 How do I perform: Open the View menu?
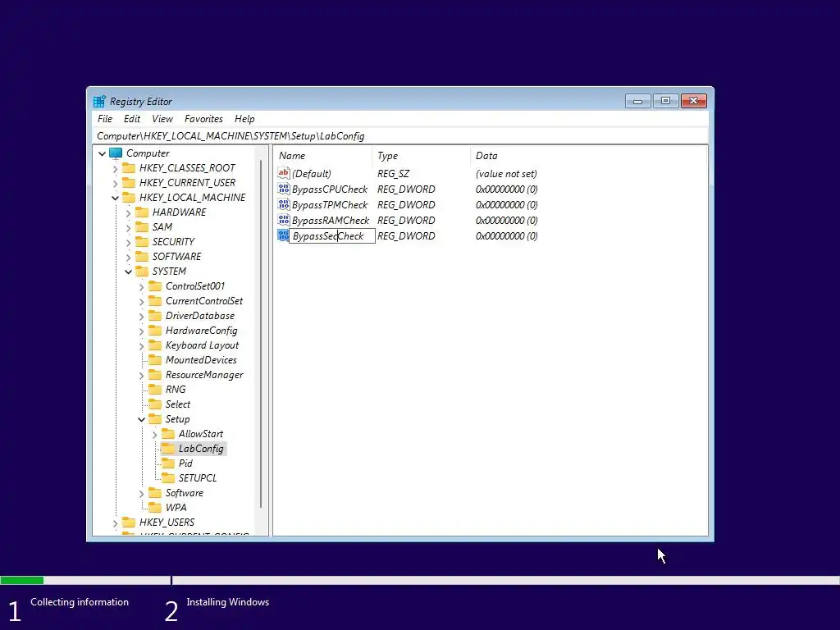(162, 119)
